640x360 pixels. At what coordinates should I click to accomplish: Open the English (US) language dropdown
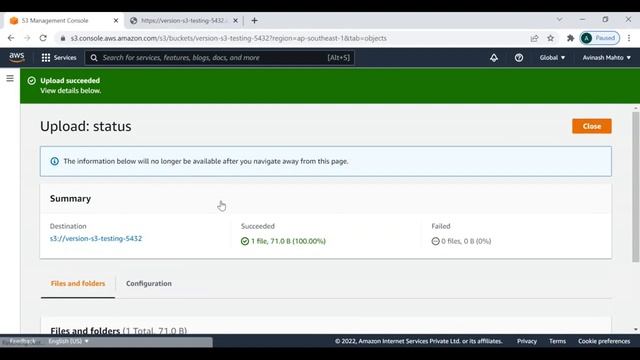(x=68, y=341)
